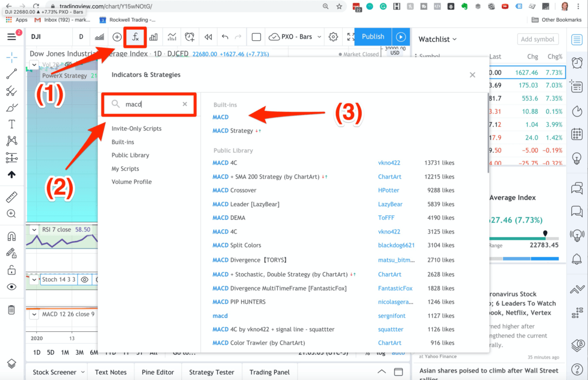Open the Calendar icon in right sidebar

[577, 134]
